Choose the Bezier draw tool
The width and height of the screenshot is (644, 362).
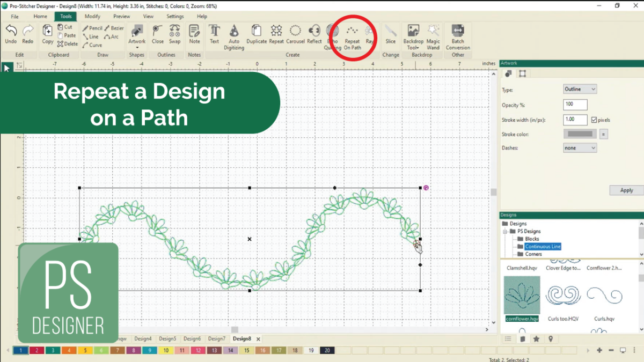(x=114, y=28)
